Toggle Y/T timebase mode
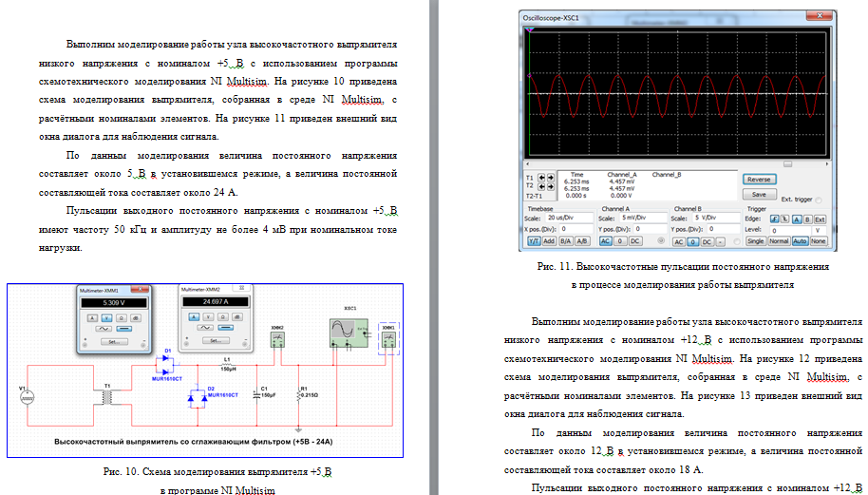This screenshot has height=495, width=868. [x=535, y=241]
